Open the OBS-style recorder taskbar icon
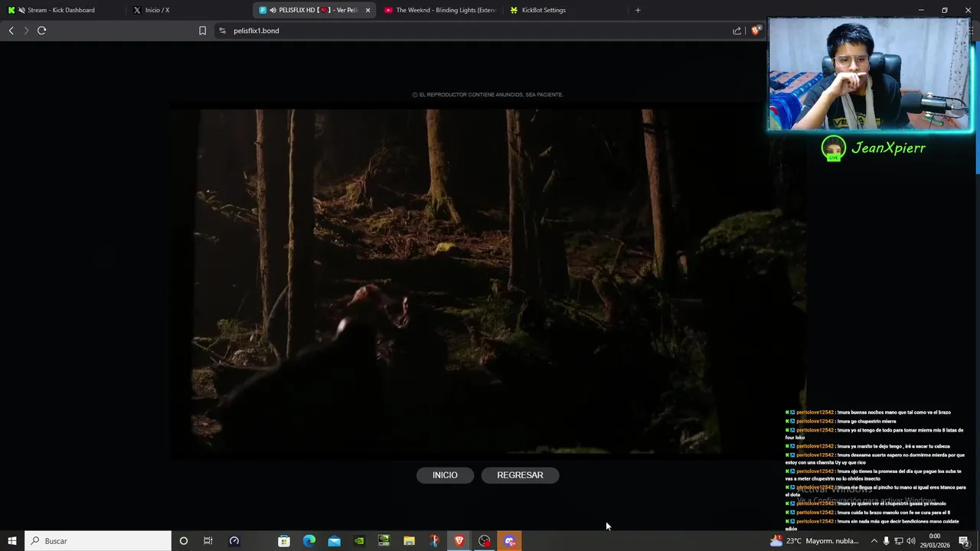Viewport: 980px width, 551px height. [x=485, y=541]
